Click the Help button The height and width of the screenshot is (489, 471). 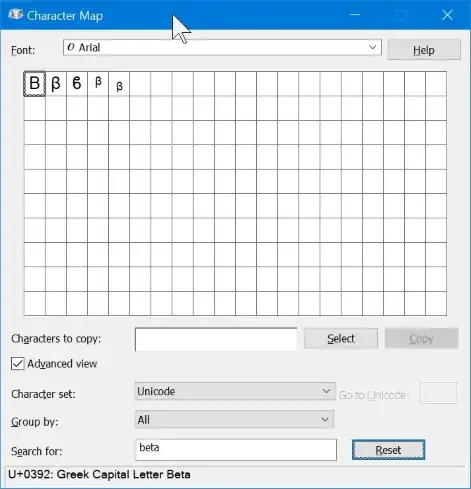click(x=424, y=50)
